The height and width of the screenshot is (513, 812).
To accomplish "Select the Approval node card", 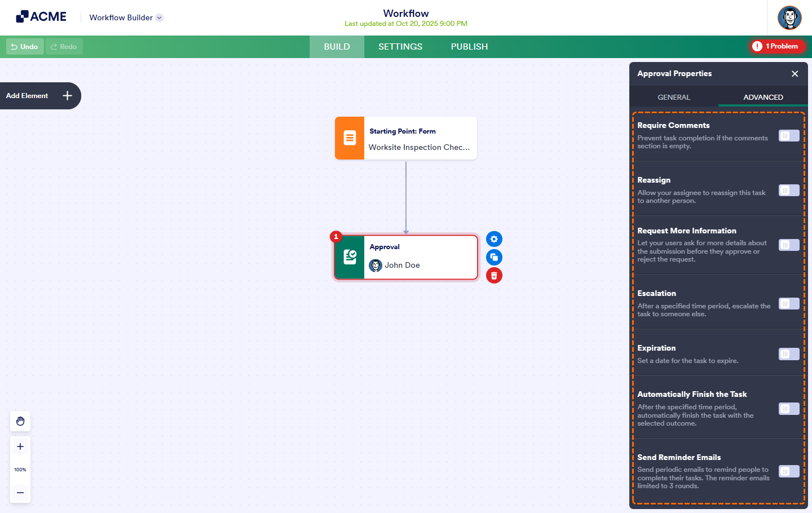I will 406,257.
